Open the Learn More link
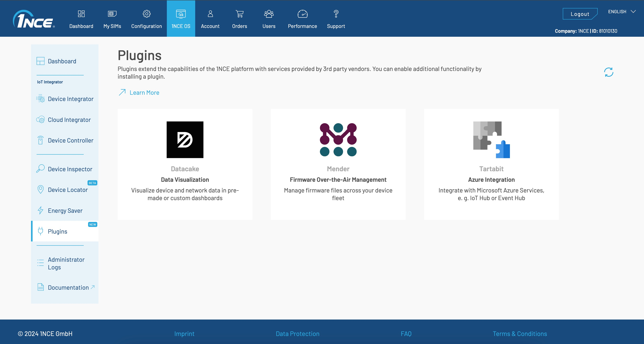The height and width of the screenshot is (344, 644). pyautogui.click(x=144, y=92)
